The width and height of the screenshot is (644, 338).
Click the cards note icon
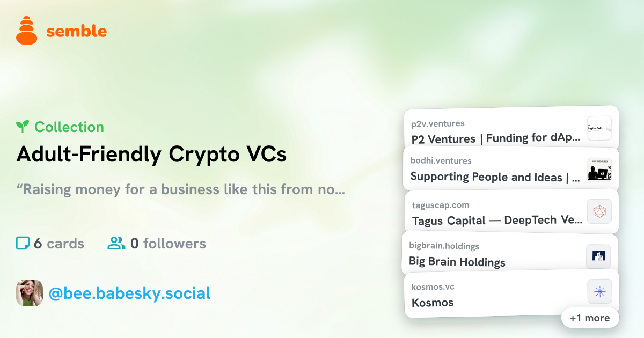[23, 244]
